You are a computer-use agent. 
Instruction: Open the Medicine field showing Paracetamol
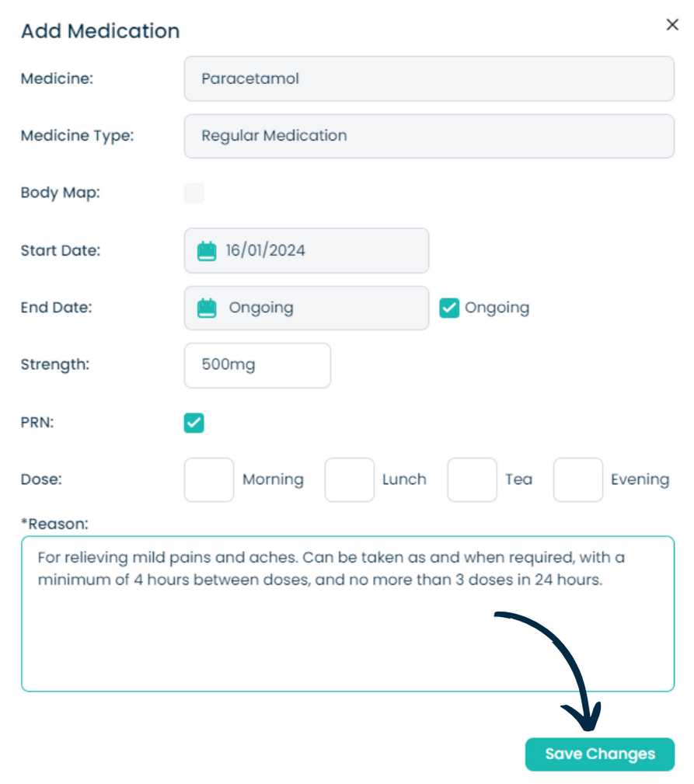tap(429, 78)
